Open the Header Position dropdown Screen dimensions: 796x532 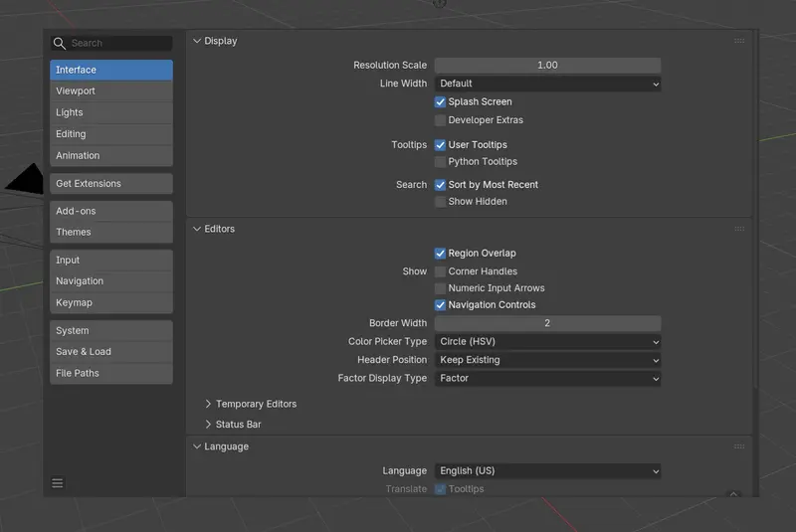click(548, 360)
